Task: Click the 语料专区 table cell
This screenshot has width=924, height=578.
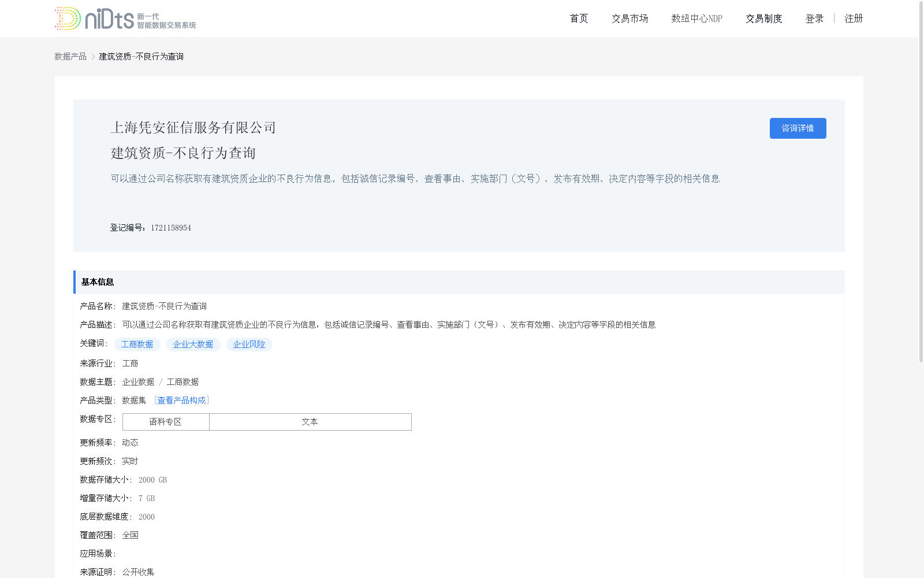Action: [166, 422]
